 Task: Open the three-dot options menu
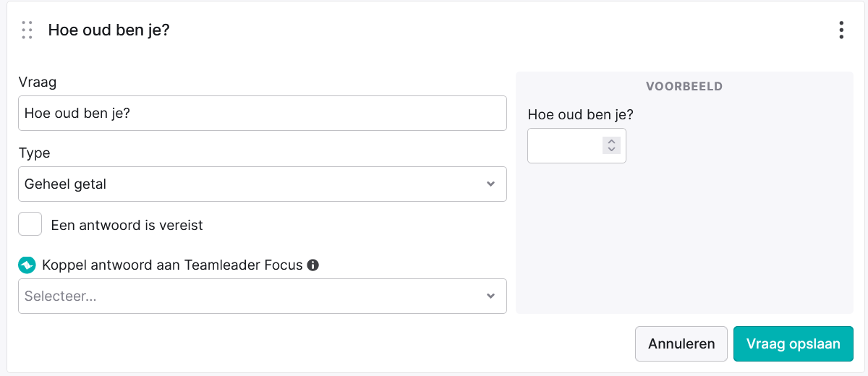point(841,30)
